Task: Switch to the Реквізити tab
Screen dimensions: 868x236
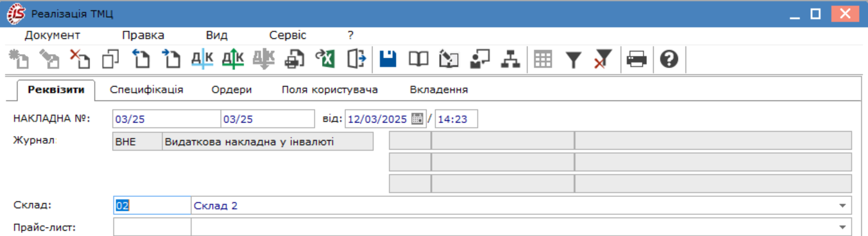Action: point(56,90)
